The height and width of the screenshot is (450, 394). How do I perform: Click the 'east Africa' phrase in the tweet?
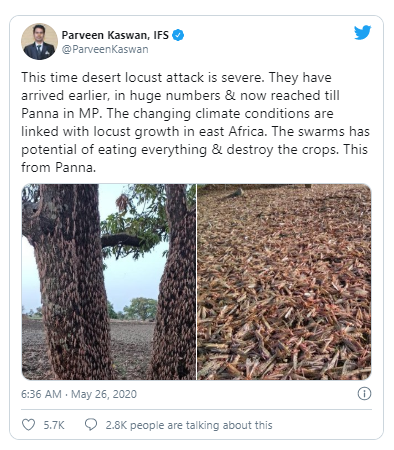[233, 131]
